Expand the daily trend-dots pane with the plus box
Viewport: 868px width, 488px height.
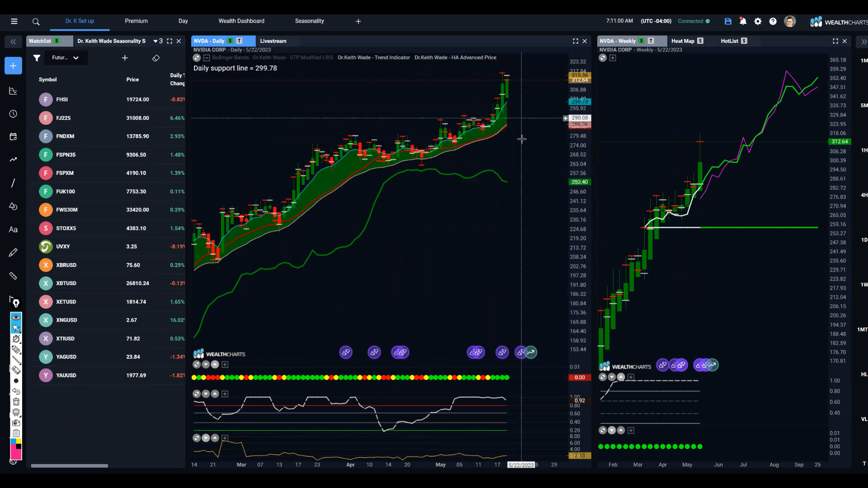click(x=225, y=365)
